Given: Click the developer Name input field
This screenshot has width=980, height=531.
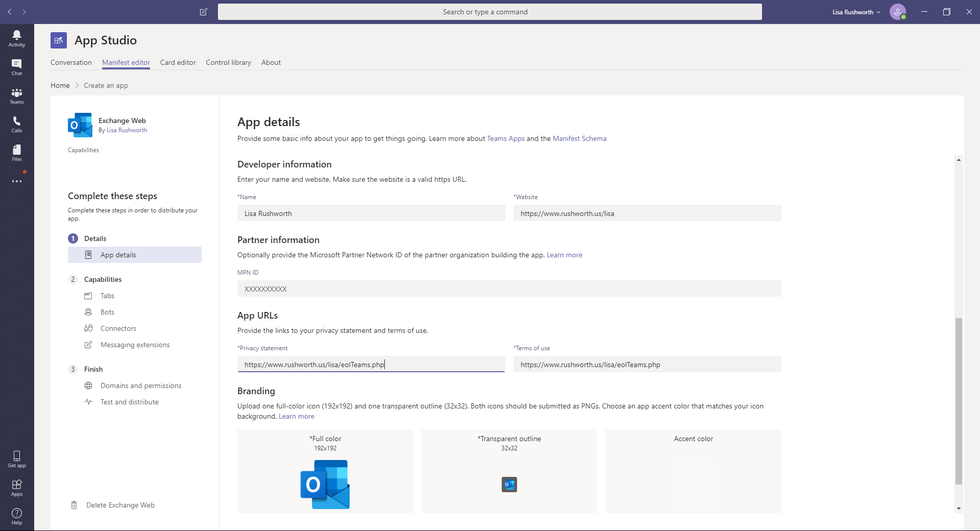Looking at the screenshot, I should pos(371,213).
